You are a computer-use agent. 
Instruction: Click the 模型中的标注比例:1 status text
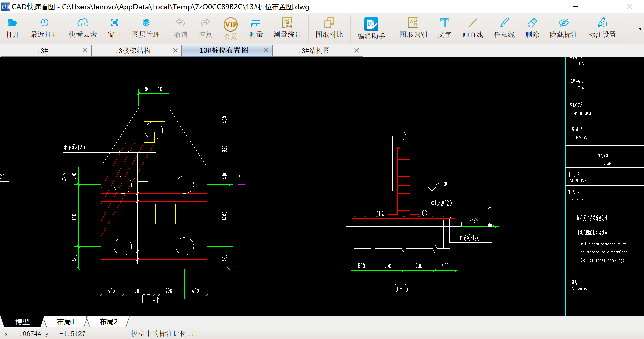(163, 334)
